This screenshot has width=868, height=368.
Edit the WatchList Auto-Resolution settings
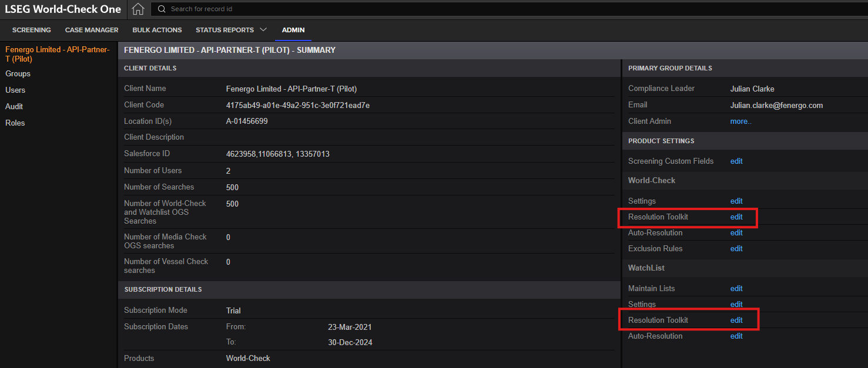(736, 335)
